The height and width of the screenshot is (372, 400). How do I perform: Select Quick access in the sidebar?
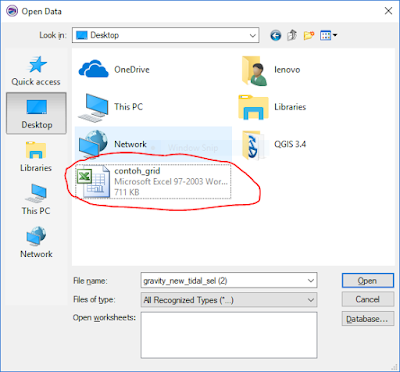pyautogui.click(x=36, y=71)
